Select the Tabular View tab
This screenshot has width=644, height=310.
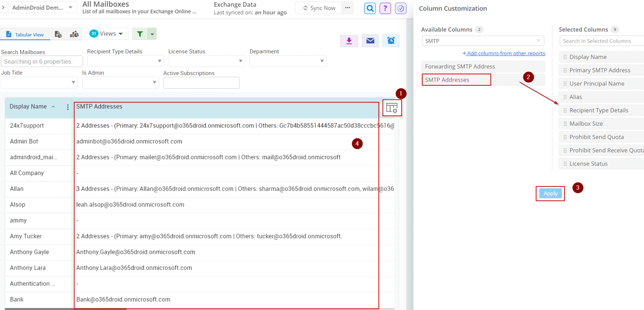[25, 35]
